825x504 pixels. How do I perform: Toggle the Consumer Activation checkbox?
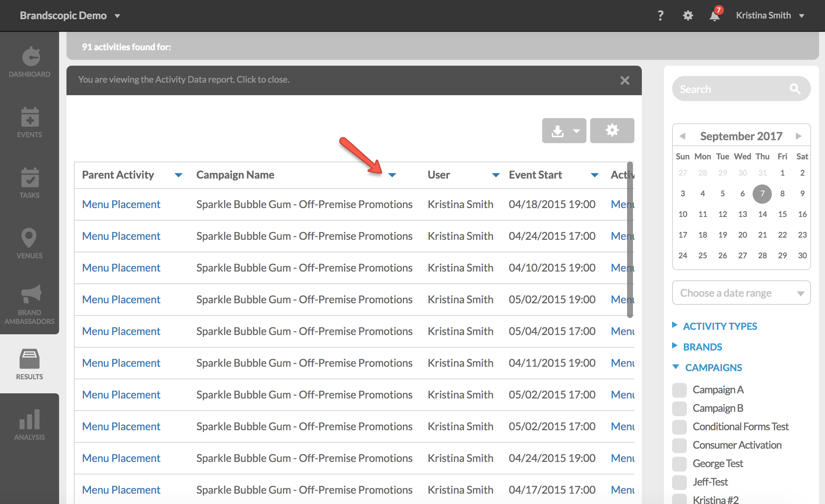[679, 445]
